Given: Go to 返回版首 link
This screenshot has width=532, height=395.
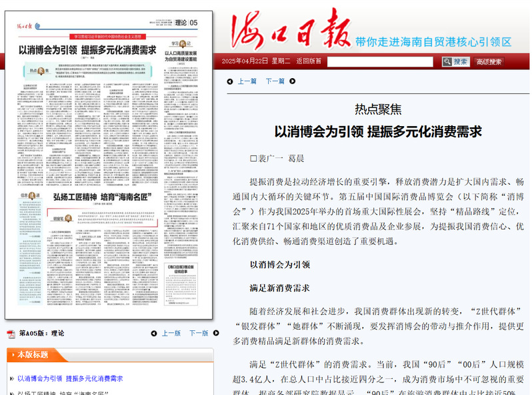Looking at the screenshot, I should coord(309,61).
